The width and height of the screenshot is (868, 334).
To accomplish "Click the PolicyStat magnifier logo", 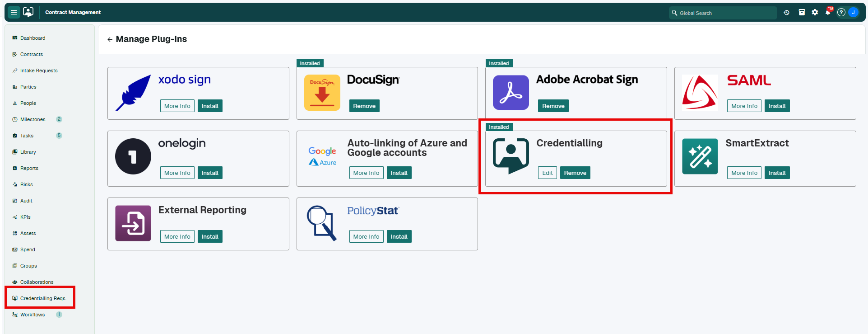I will coord(322,223).
